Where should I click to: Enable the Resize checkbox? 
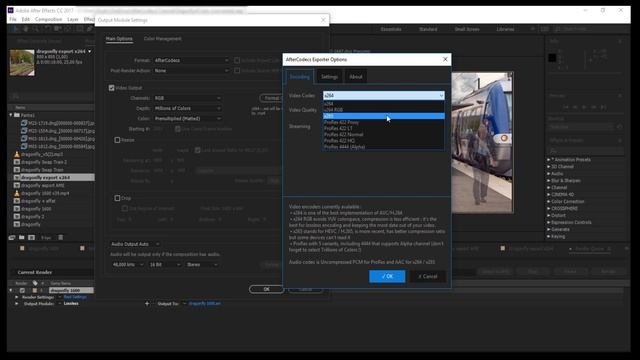117,140
